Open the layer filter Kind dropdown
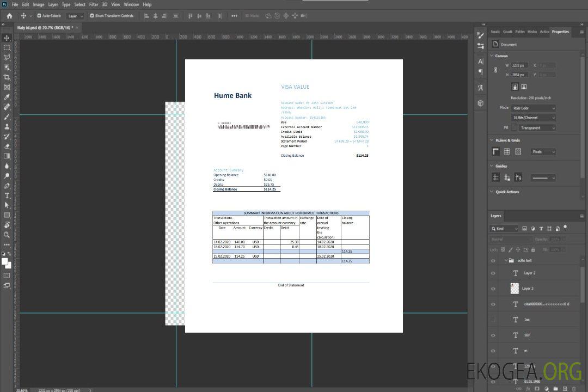Screen dimensions: 588x392 (504, 229)
